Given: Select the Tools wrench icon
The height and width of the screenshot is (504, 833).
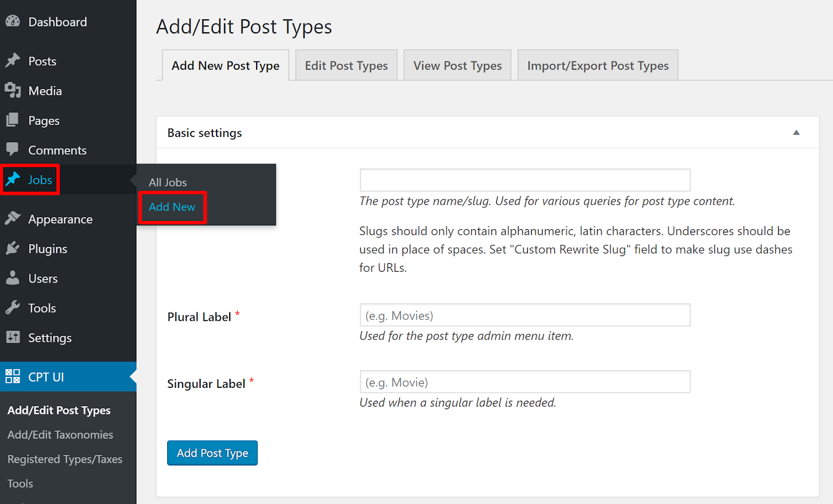Looking at the screenshot, I should 13,308.
